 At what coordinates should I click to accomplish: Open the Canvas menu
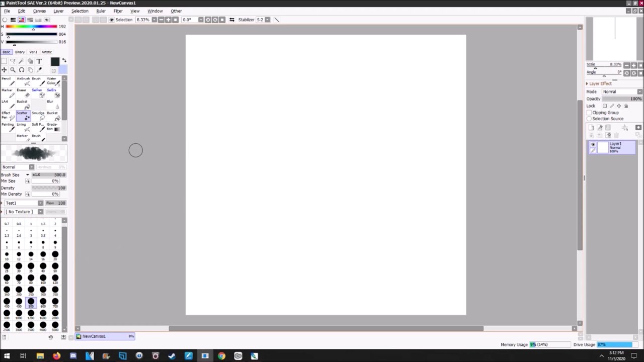[x=39, y=11]
